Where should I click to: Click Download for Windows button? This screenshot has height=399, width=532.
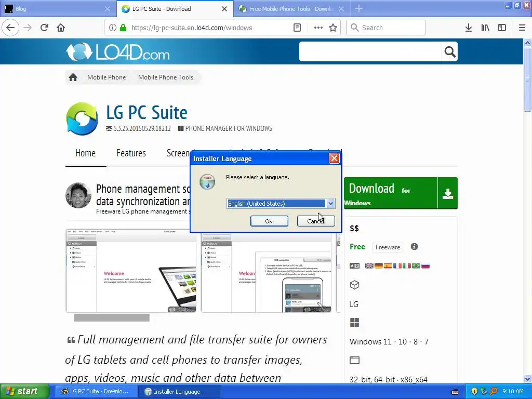[x=391, y=193]
